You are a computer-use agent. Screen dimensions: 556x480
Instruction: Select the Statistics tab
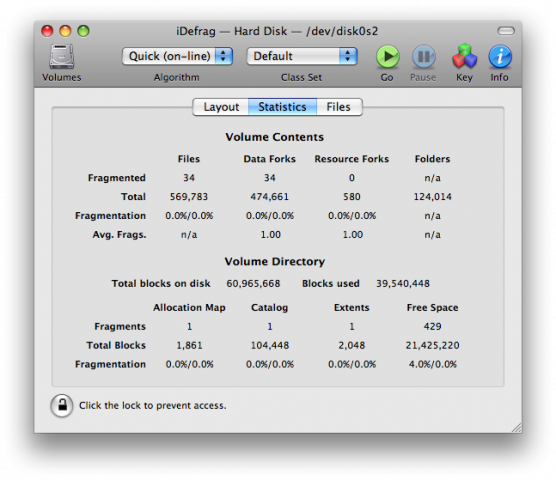click(x=282, y=107)
